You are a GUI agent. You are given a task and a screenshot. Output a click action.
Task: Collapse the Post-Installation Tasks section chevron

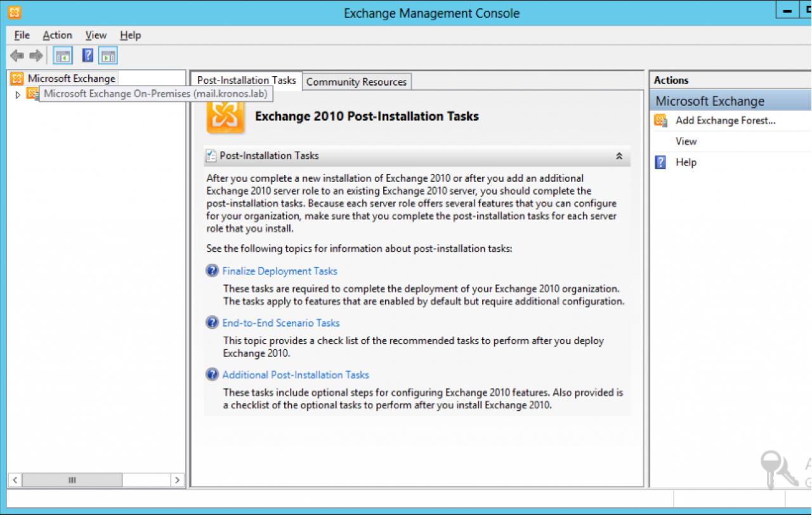coord(619,156)
